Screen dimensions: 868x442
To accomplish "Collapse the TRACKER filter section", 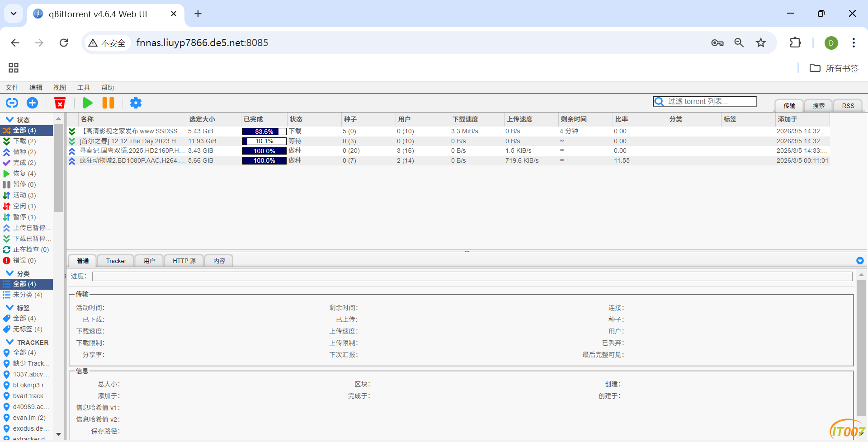I will pyautogui.click(x=9, y=342).
